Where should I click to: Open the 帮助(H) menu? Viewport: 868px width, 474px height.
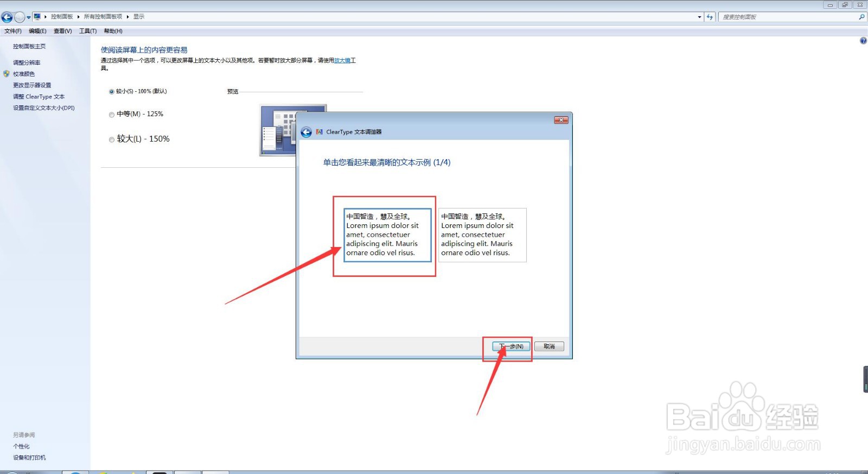(113, 31)
